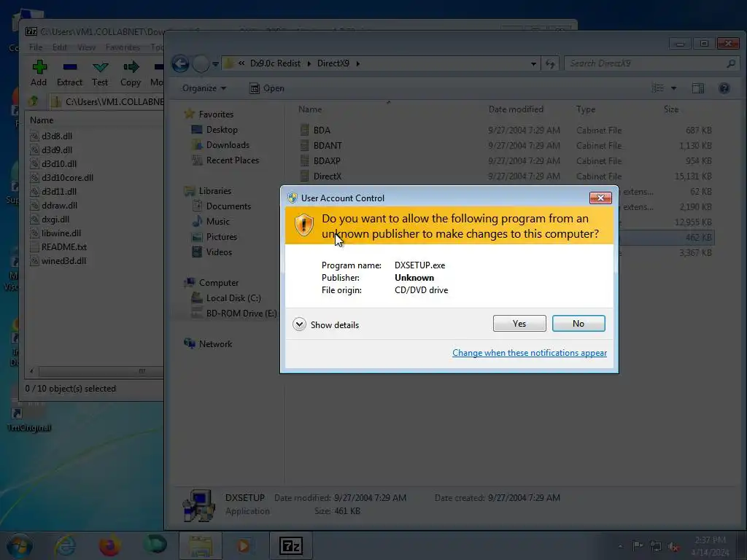Open Firefox from taskbar
The height and width of the screenshot is (560, 747).
[109, 545]
